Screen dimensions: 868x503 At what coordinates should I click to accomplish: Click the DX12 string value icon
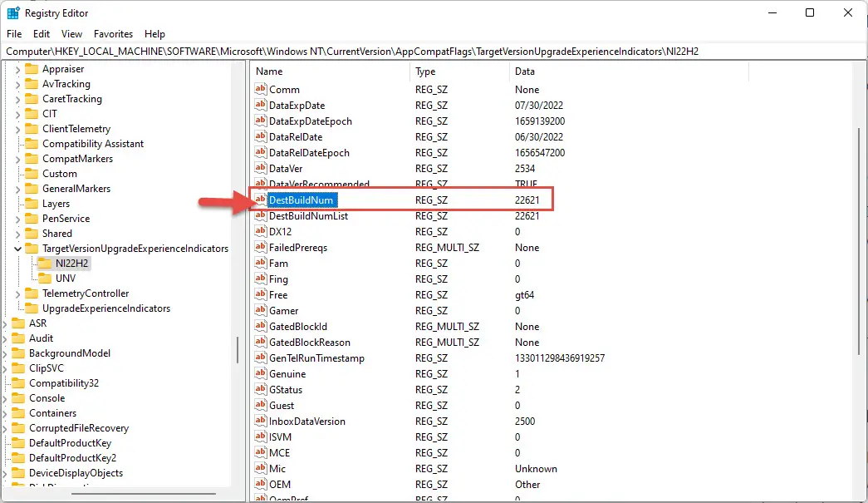coord(261,231)
